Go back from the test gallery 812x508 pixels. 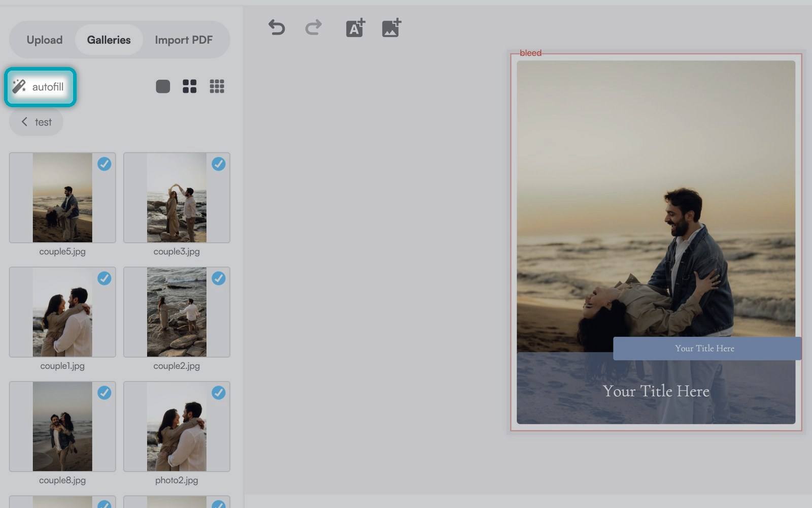(36, 122)
